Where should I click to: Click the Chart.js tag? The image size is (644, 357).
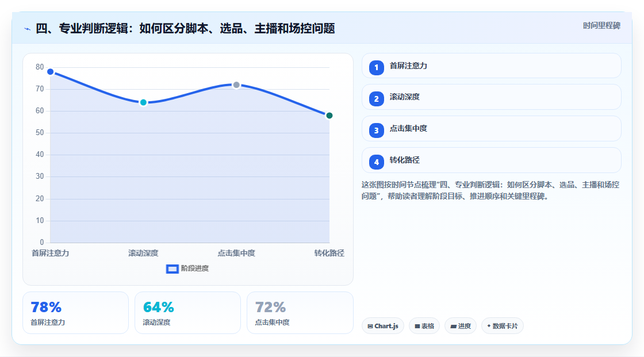pyautogui.click(x=383, y=326)
